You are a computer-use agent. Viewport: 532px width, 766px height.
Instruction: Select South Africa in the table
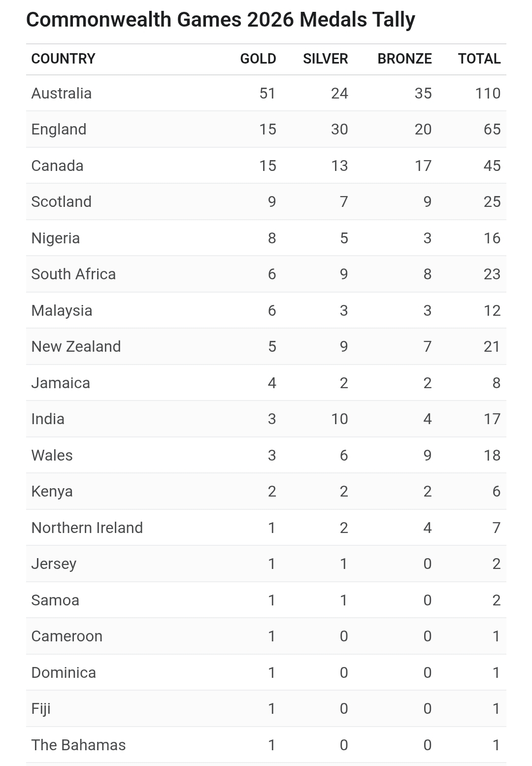pyautogui.click(x=73, y=274)
